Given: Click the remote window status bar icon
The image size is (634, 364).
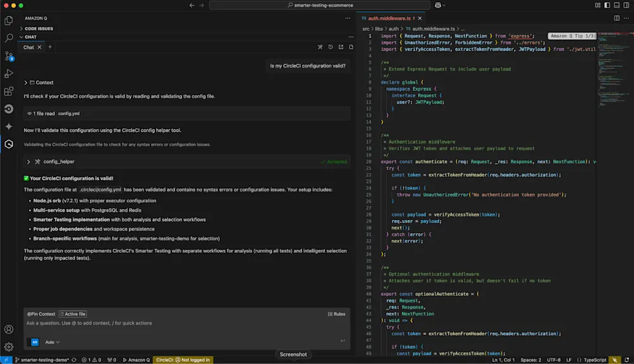Looking at the screenshot, I should 6,360.
